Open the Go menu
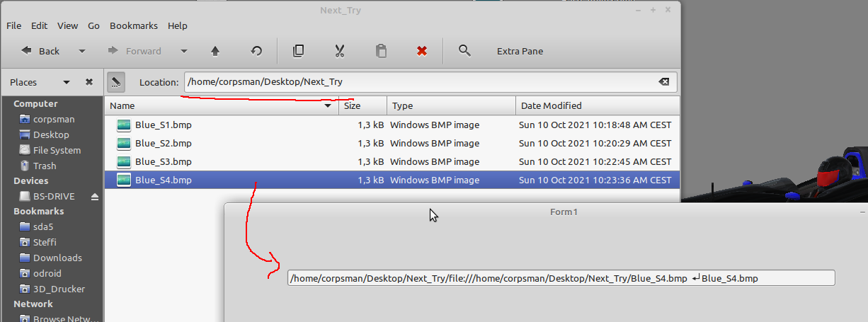The width and height of the screenshot is (868, 322). pos(93,25)
